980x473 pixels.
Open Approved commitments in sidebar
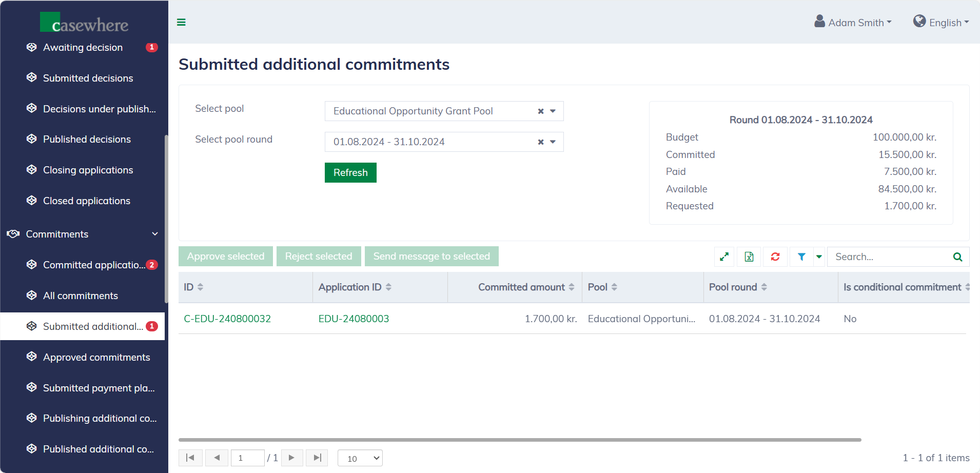tap(96, 357)
